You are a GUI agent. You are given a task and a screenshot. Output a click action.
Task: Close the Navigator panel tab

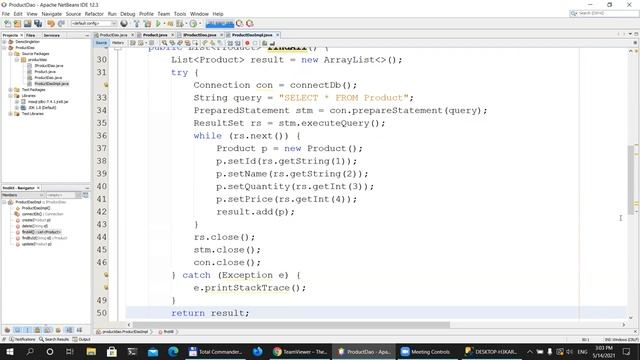[x=38, y=188]
